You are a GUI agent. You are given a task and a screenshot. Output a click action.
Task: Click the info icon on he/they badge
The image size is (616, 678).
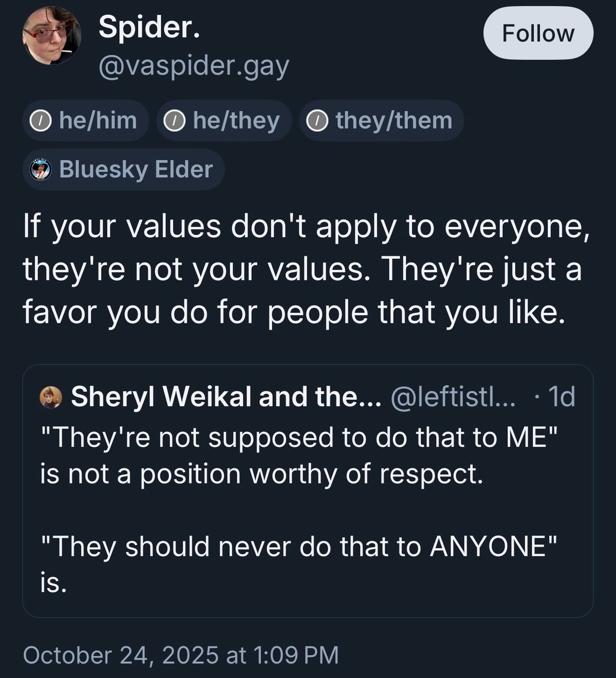175,120
